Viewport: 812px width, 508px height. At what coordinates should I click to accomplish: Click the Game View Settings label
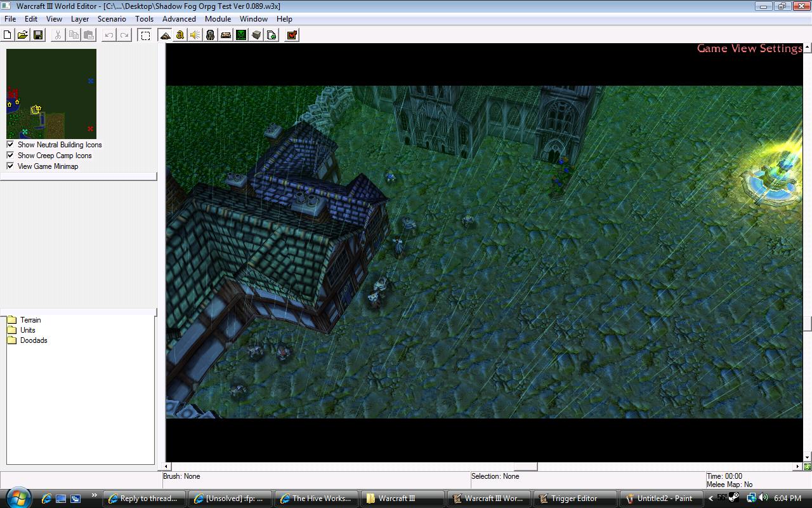749,48
